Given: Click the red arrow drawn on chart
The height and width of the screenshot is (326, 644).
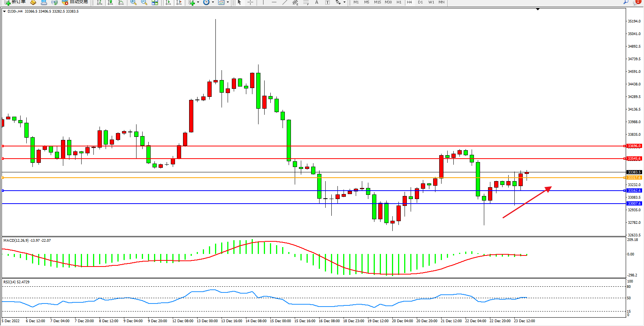Looking at the screenshot, I should click(x=527, y=202).
